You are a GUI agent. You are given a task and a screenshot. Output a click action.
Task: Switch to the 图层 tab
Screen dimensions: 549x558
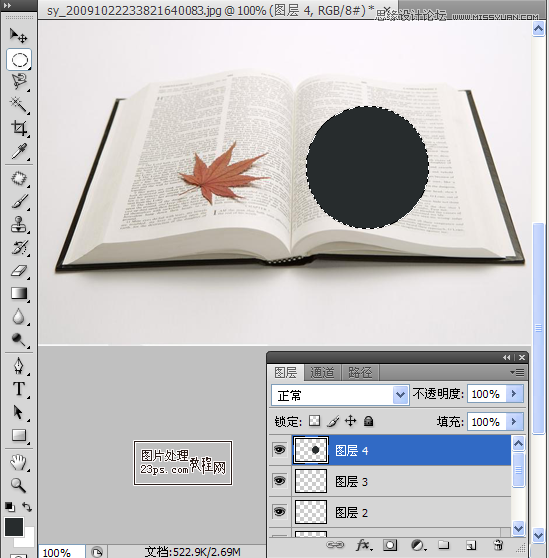pyautogui.click(x=285, y=373)
